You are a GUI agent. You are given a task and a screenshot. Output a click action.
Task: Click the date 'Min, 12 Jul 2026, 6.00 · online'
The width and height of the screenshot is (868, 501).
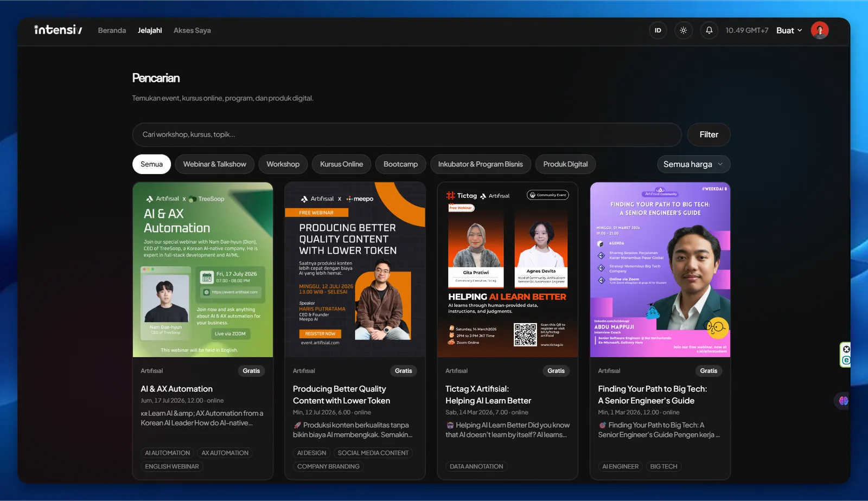point(332,413)
